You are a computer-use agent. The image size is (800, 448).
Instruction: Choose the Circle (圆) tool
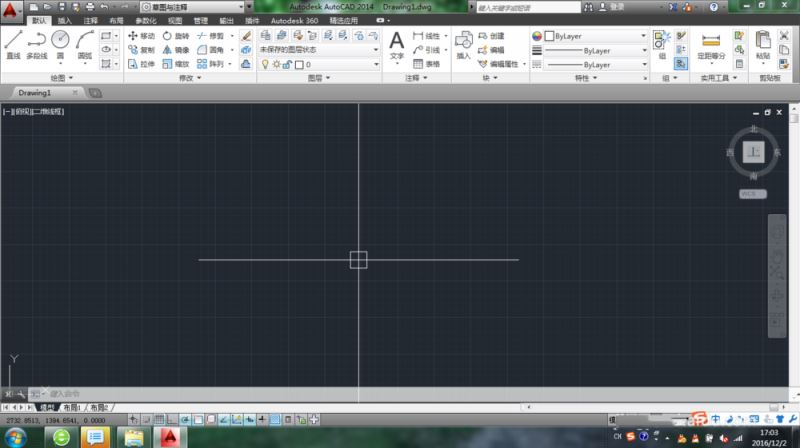(60, 43)
